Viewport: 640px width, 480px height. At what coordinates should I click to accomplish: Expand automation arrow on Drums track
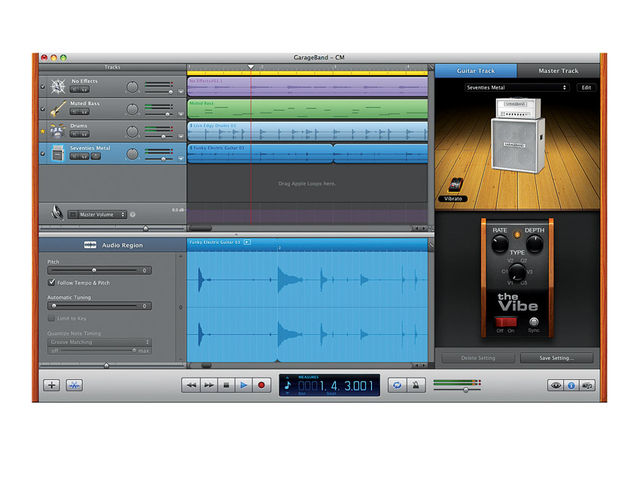tap(181, 136)
